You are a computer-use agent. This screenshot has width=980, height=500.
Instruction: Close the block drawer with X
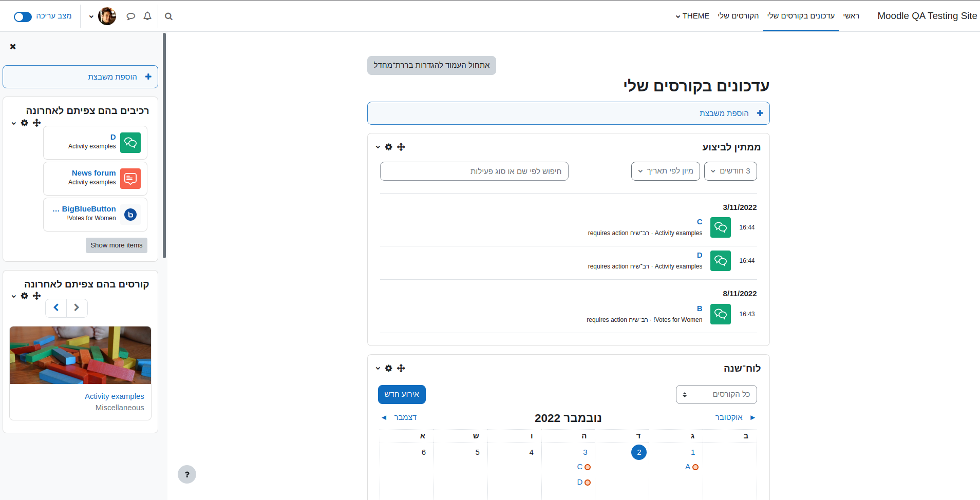(13, 47)
